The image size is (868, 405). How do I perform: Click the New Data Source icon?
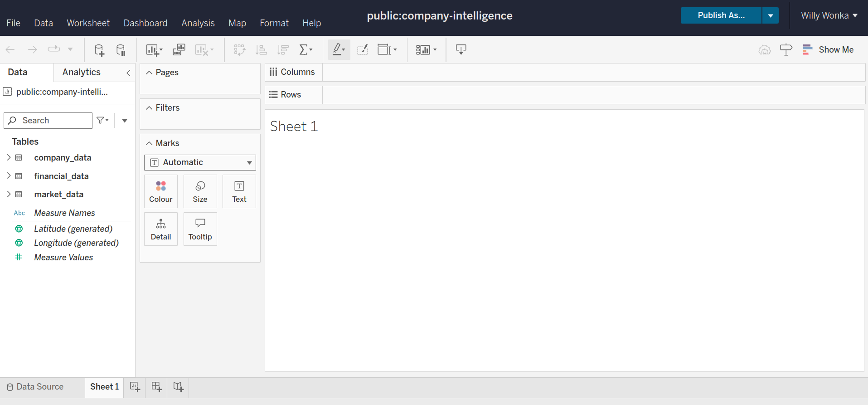click(99, 50)
